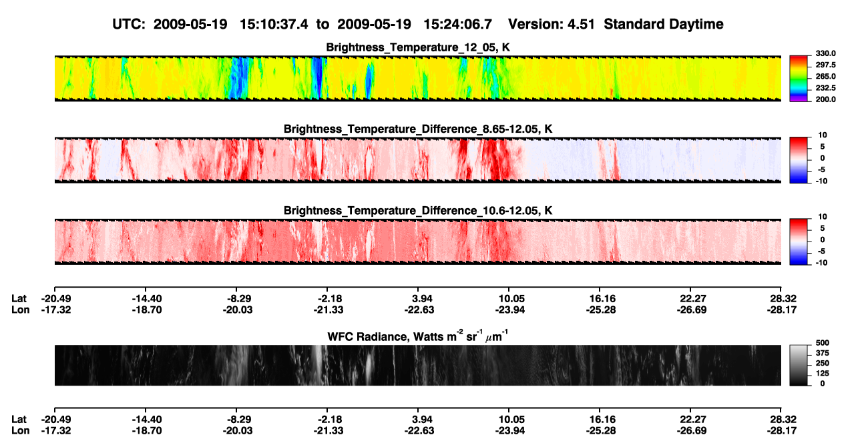Click longitude -26.69 tick under the WFC Radiance panel

tap(690, 430)
